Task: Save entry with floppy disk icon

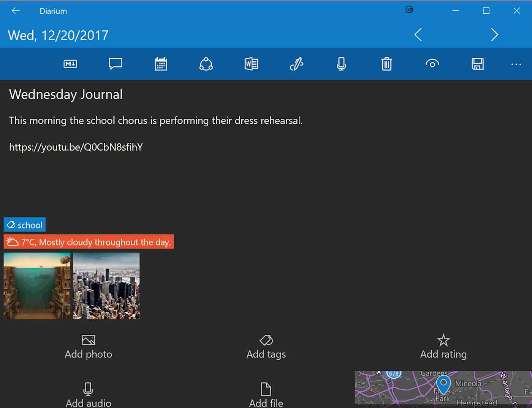Action: [478, 64]
